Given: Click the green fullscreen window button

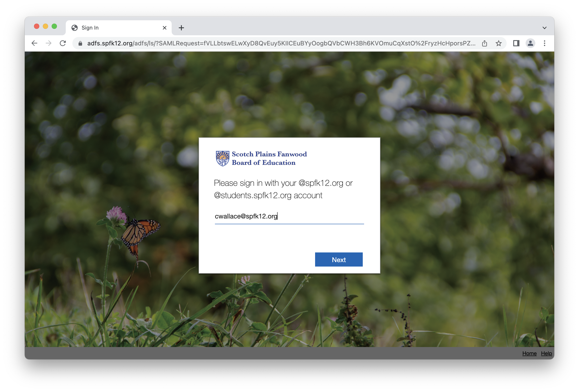Looking at the screenshot, I should click(54, 26).
